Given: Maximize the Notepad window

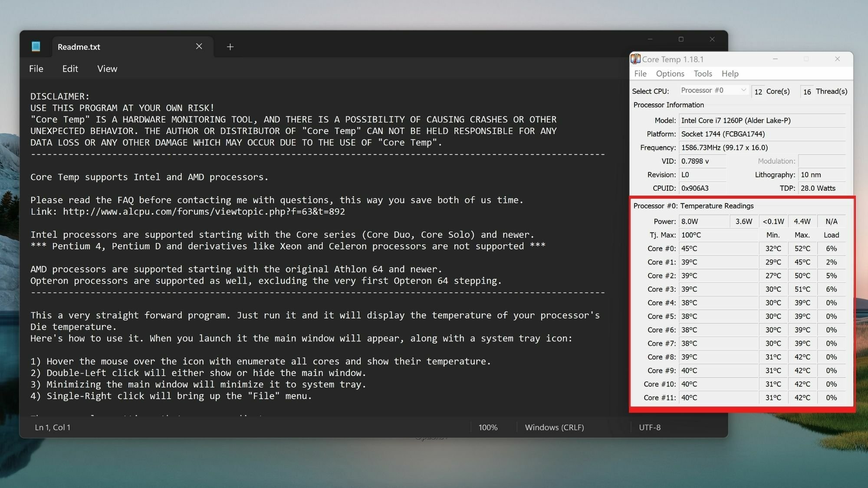Looking at the screenshot, I should pyautogui.click(x=681, y=39).
